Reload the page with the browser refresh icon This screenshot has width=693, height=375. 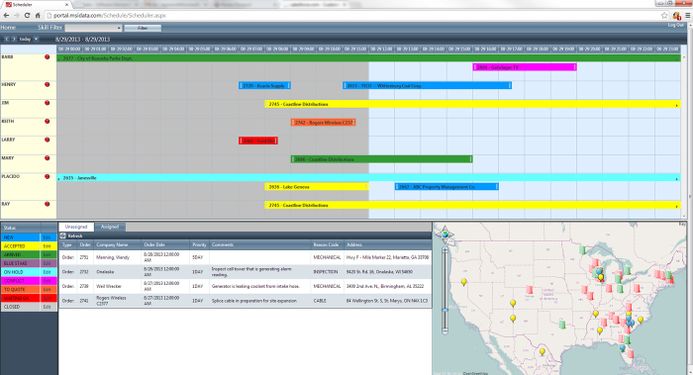click(27, 15)
